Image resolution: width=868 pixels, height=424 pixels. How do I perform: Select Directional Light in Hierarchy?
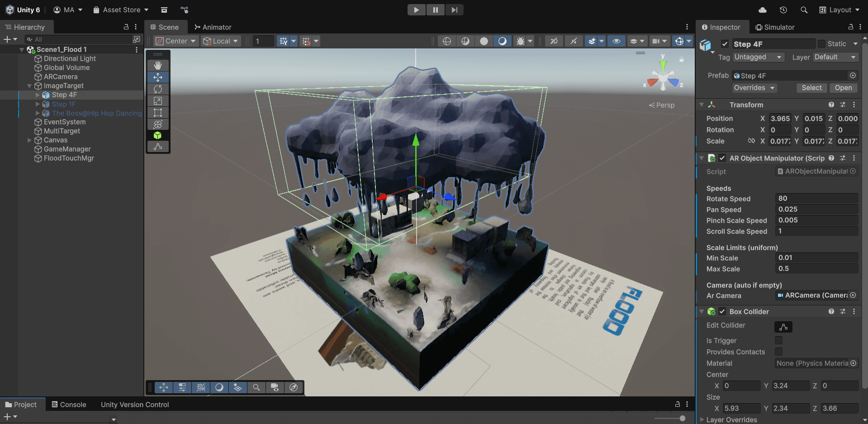[x=70, y=59]
